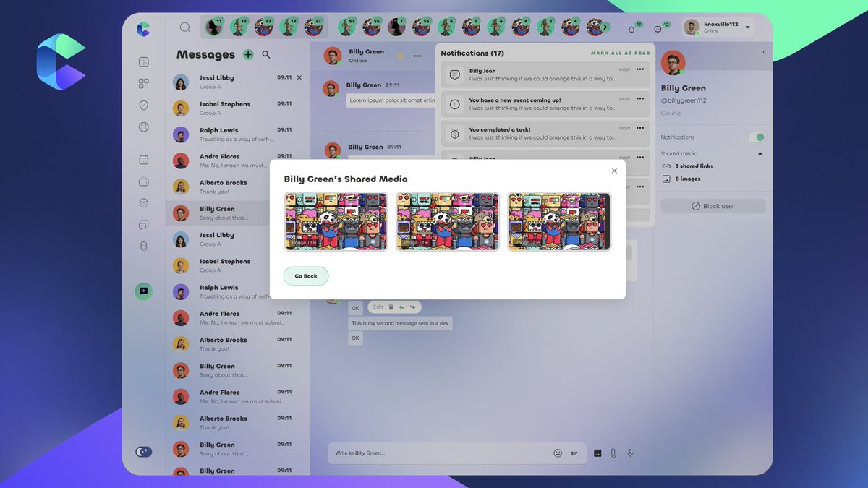Open the 3 shared links entry
Image resolution: width=868 pixels, height=488 pixels.
688,166
